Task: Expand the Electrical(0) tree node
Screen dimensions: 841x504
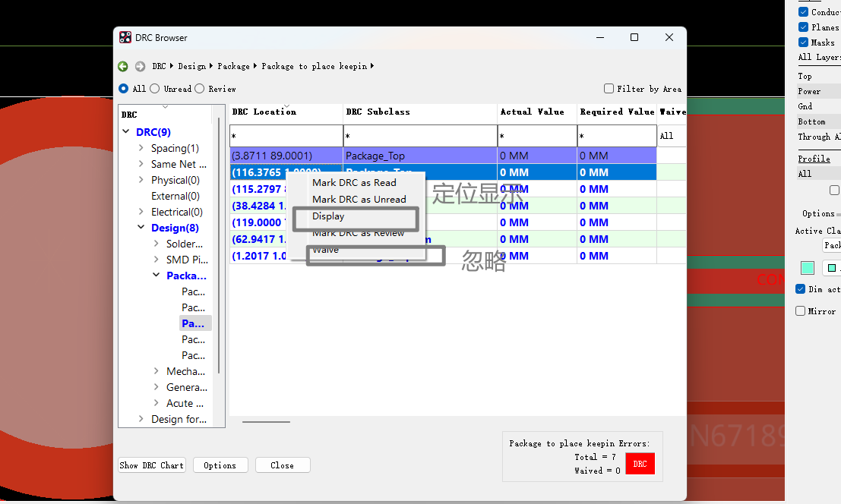Action: (141, 212)
